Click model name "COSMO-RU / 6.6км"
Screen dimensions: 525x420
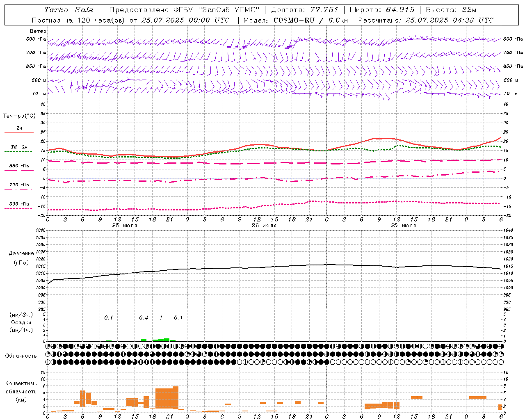tap(310, 20)
